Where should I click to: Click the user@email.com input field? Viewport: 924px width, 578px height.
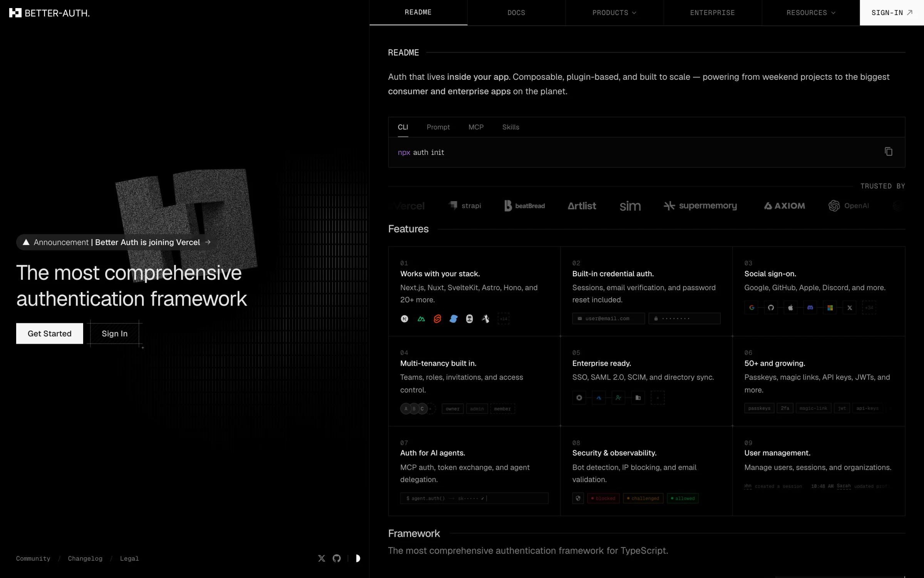click(x=608, y=318)
